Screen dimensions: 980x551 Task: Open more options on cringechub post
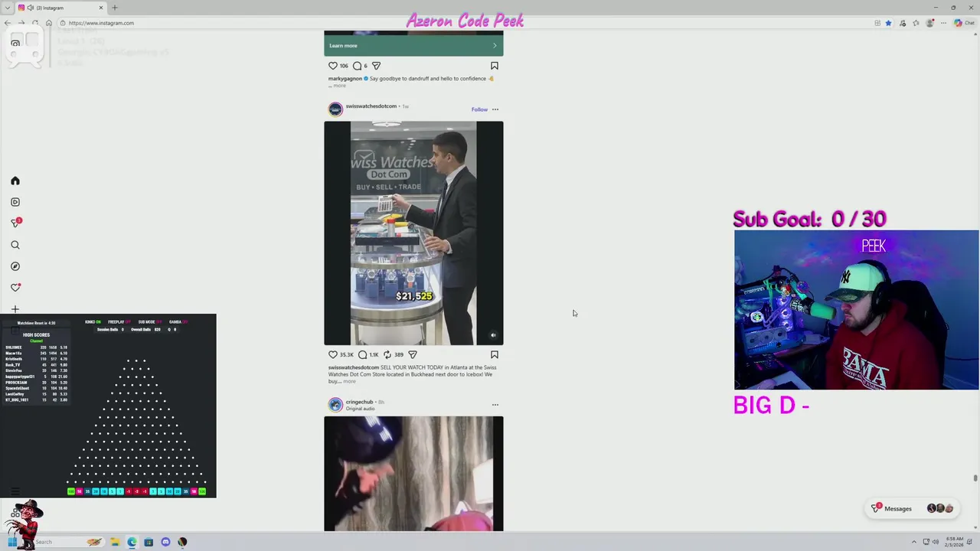[x=495, y=404]
